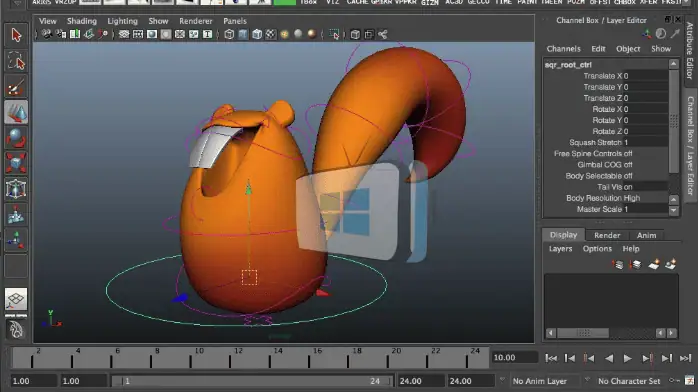
Task: Open the Layers menu
Action: coord(560,249)
